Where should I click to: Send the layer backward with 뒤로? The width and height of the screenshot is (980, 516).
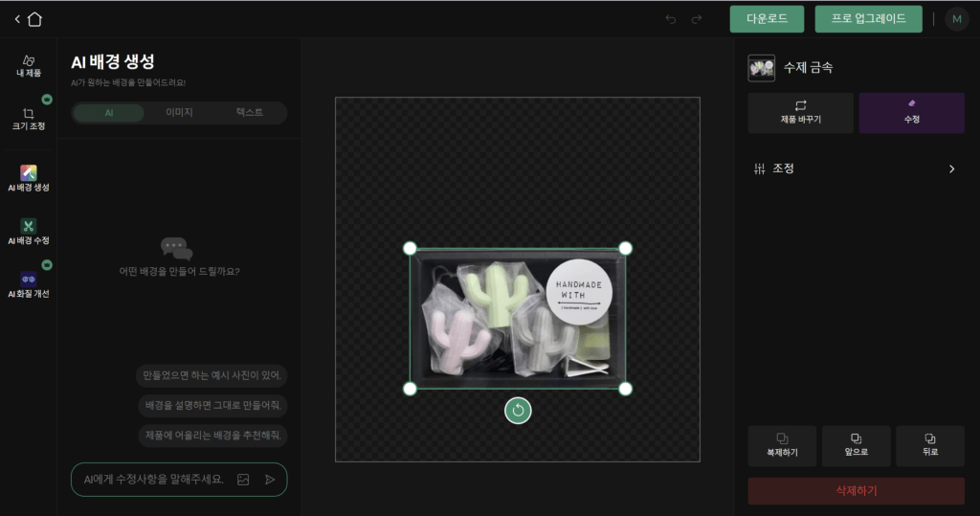930,446
